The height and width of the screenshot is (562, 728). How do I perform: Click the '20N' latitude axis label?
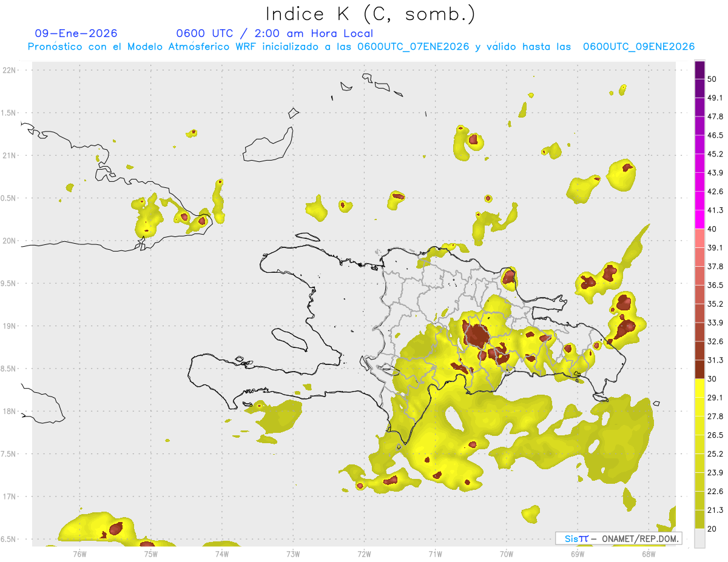pyautogui.click(x=10, y=241)
